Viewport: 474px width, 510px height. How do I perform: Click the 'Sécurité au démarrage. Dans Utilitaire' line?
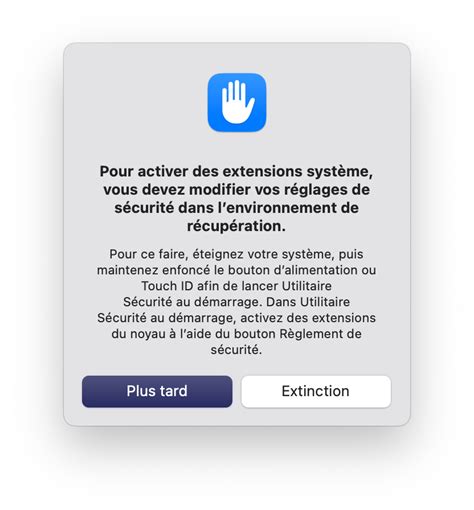(236, 302)
